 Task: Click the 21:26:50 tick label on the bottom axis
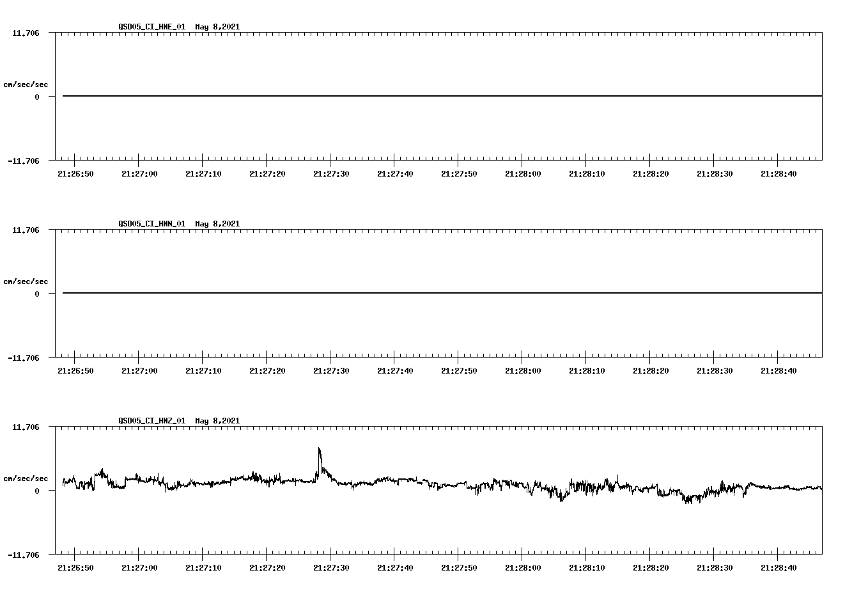point(75,567)
